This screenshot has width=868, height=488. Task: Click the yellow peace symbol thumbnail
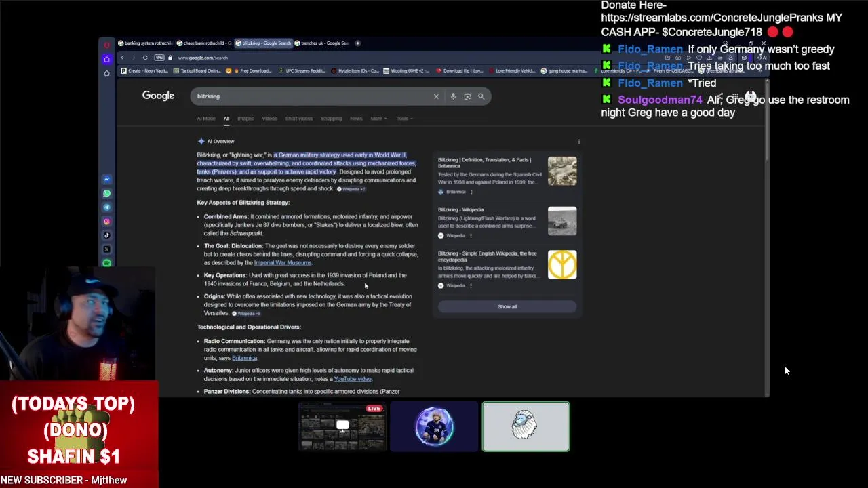562,264
